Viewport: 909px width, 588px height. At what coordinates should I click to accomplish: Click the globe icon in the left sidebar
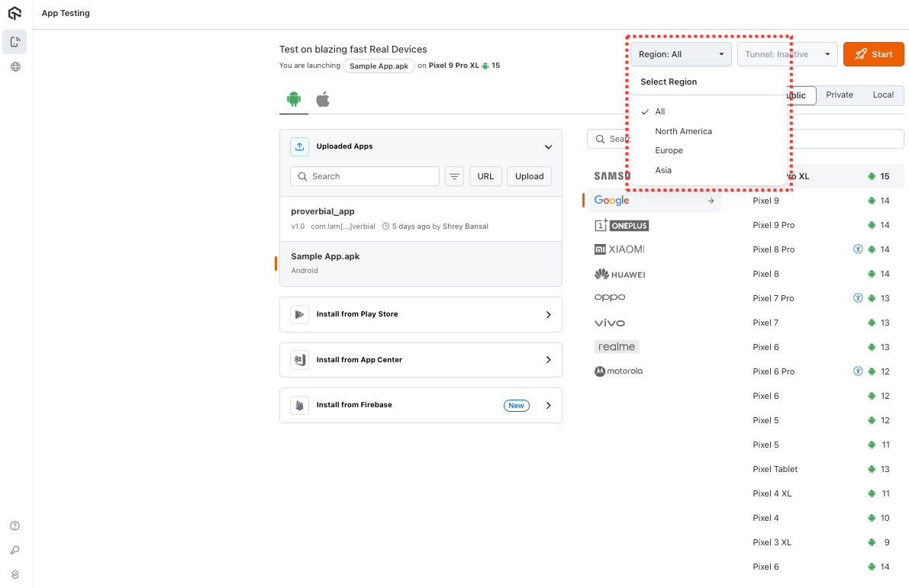15,66
